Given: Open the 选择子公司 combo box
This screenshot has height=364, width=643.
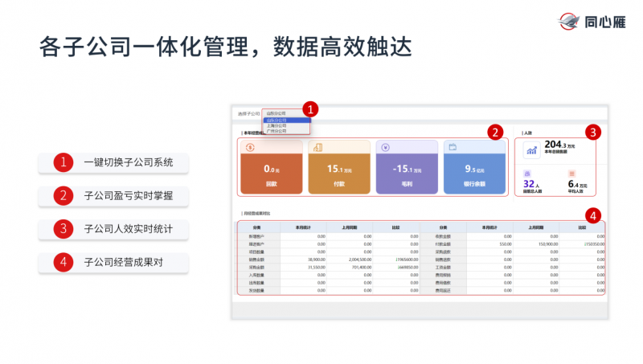Looking at the screenshot, I should (286, 113).
